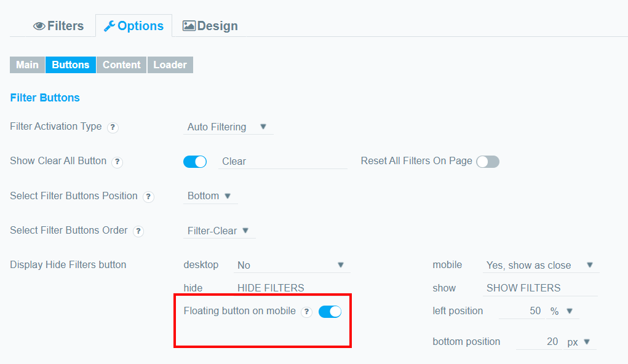Switch to the Options tab
The height and width of the screenshot is (364, 628).
pyautogui.click(x=133, y=26)
